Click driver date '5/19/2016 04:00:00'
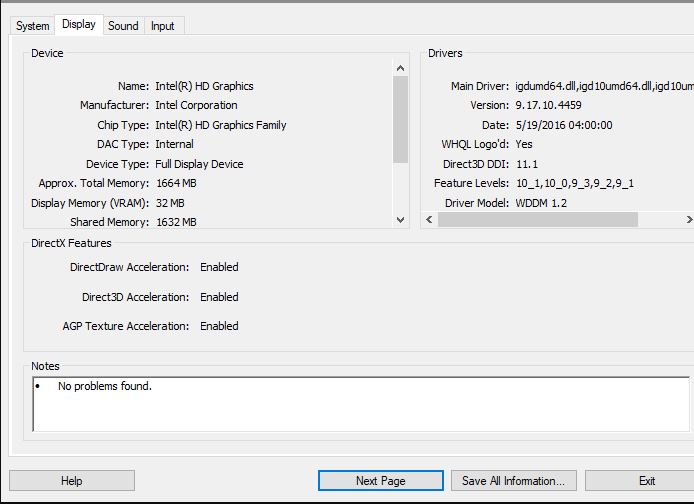 pyautogui.click(x=564, y=125)
